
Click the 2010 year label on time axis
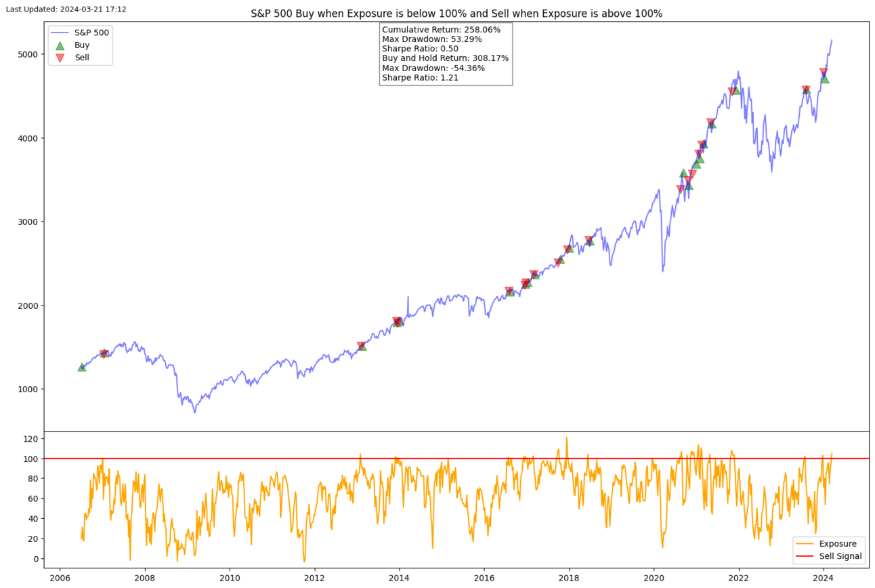[x=230, y=579]
